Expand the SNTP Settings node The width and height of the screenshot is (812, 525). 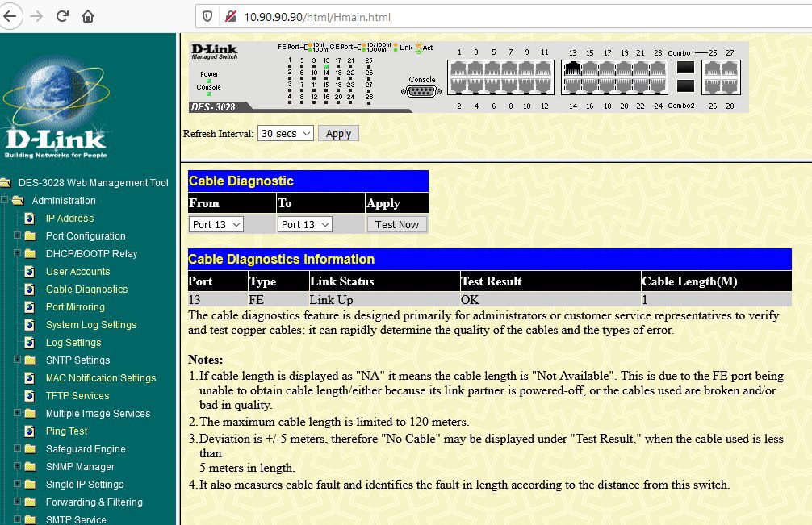click(17, 360)
